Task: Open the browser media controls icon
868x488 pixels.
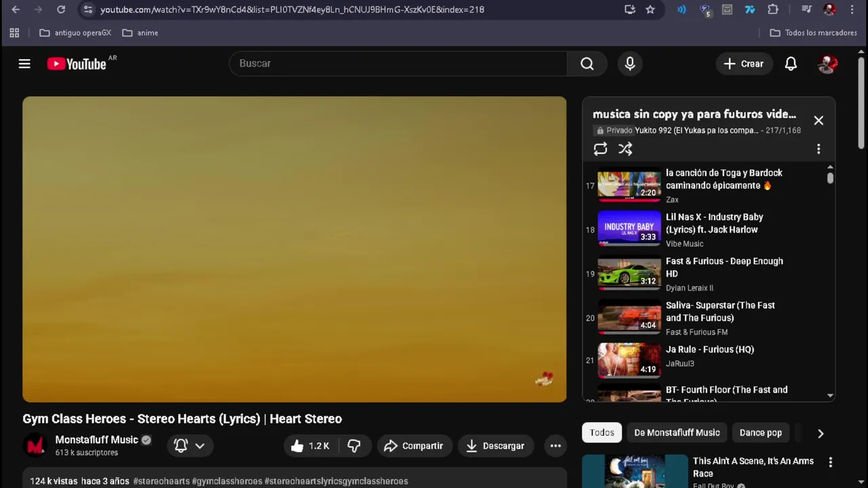Action: [x=806, y=9]
